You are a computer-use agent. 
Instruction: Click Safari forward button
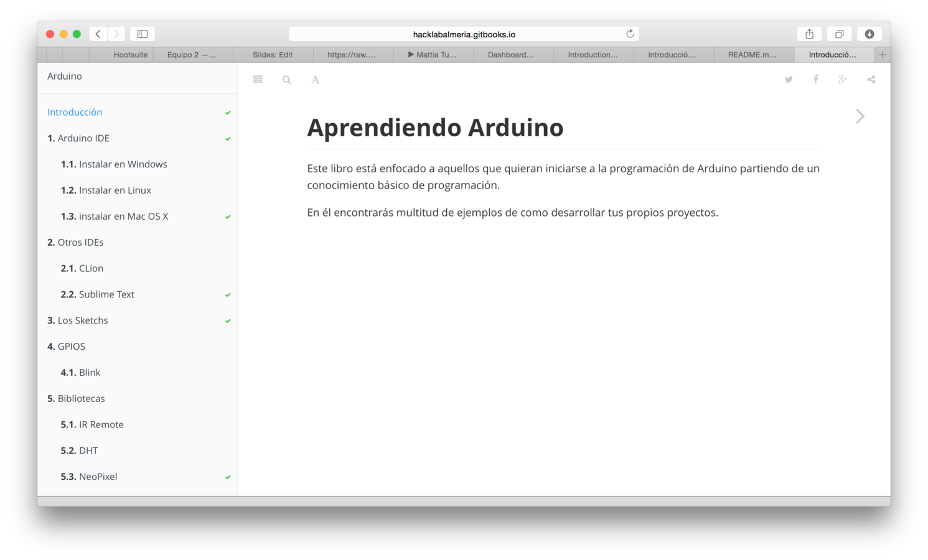(116, 34)
